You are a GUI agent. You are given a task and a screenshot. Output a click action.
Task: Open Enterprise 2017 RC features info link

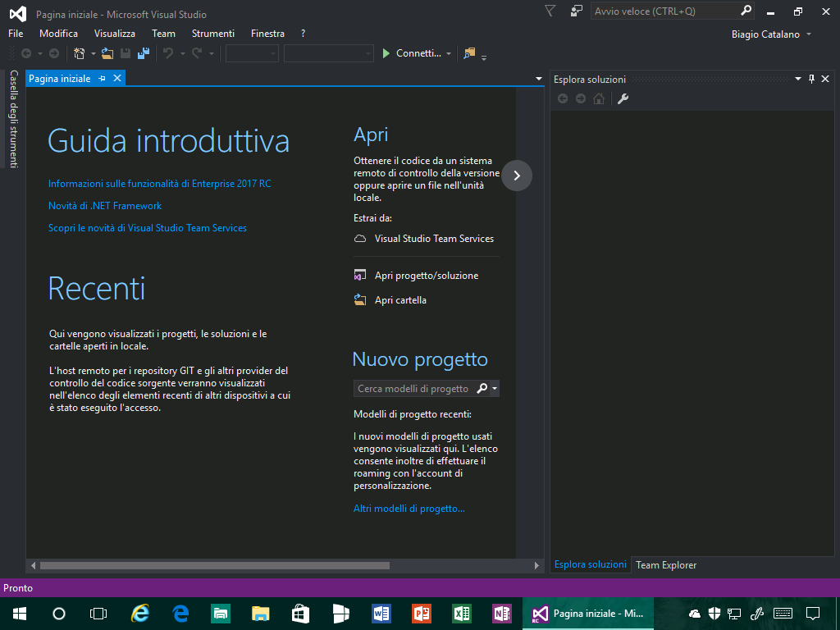160,183
